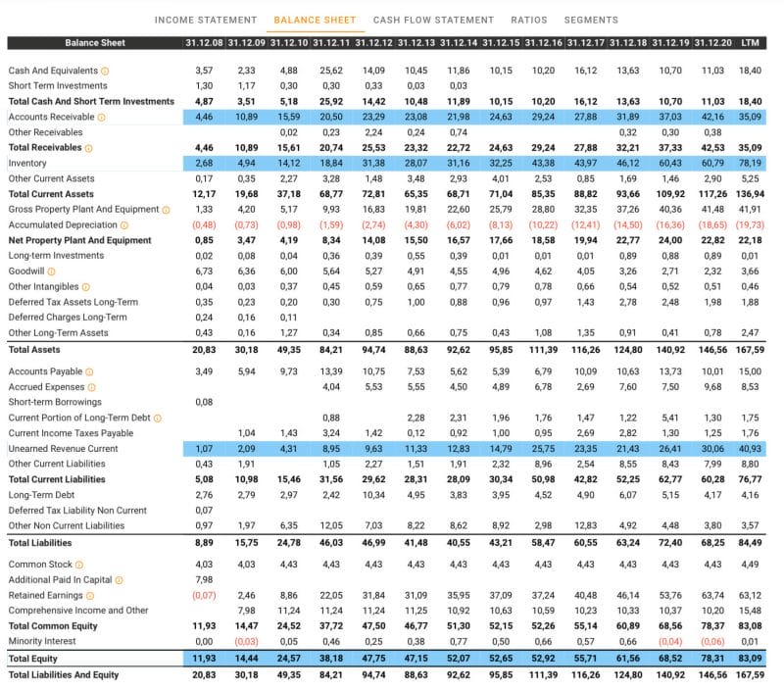Click info icon next to Gross Property Plant And Equipment
The width and height of the screenshot is (784, 690).
[x=166, y=210]
